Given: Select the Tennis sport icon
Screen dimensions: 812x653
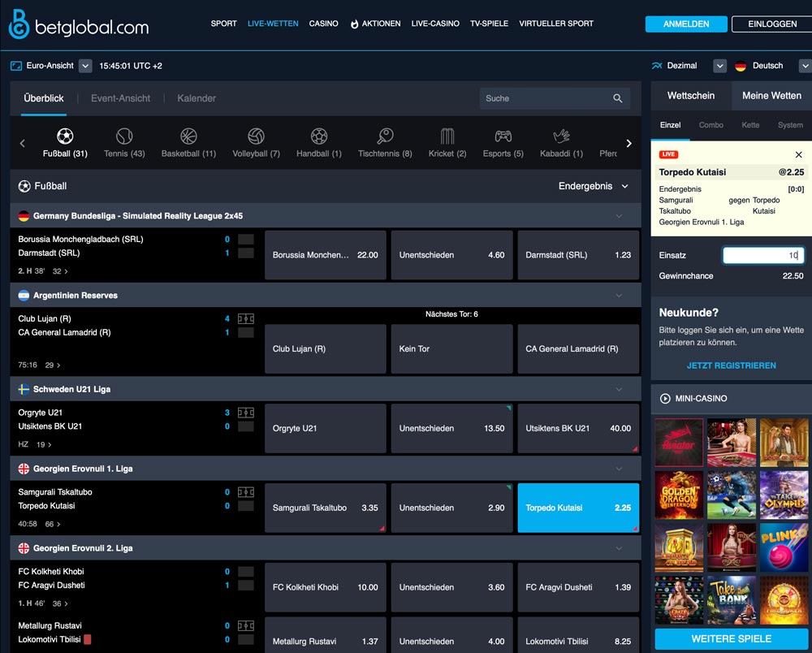Looking at the screenshot, I should click(123, 136).
